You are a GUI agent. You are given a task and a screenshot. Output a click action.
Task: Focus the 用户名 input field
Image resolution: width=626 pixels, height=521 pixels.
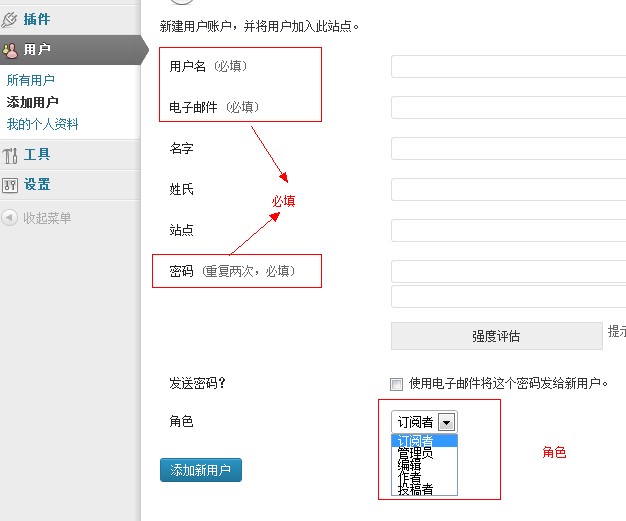(508, 67)
